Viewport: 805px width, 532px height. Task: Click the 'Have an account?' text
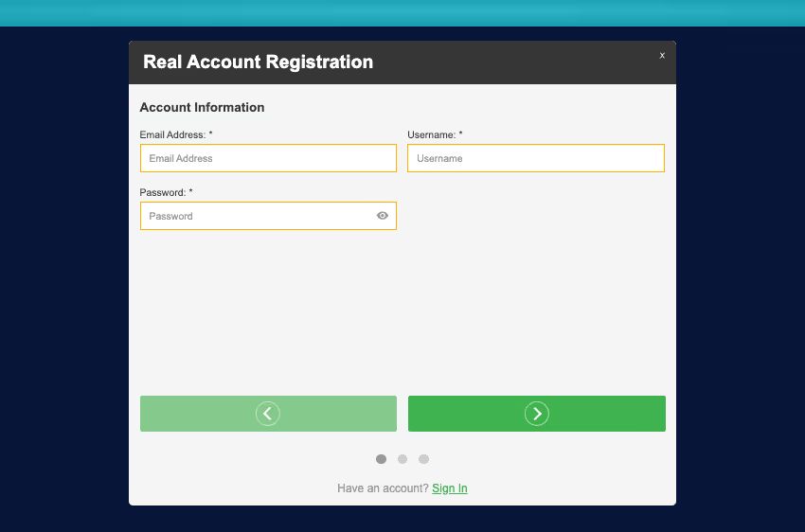coord(383,488)
